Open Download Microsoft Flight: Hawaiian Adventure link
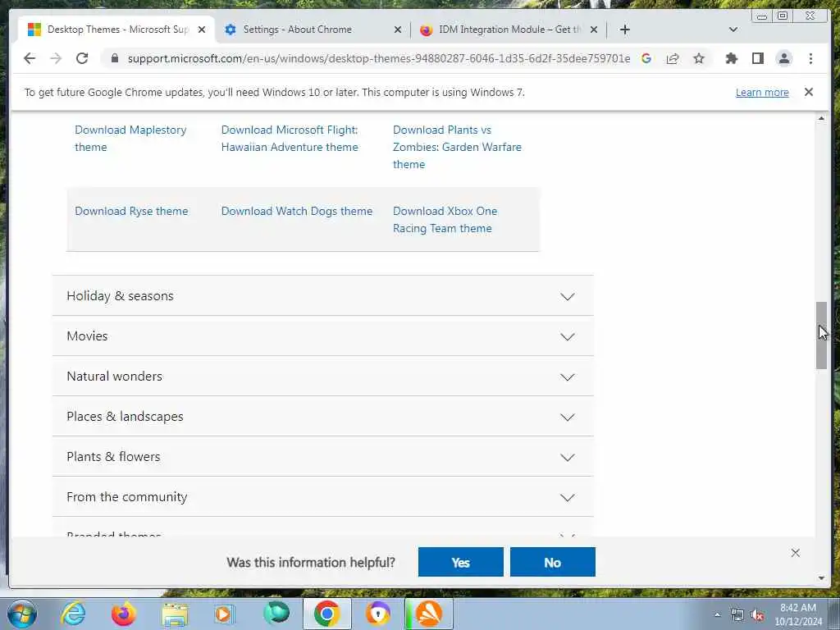840x630 pixels. [290, 138]
